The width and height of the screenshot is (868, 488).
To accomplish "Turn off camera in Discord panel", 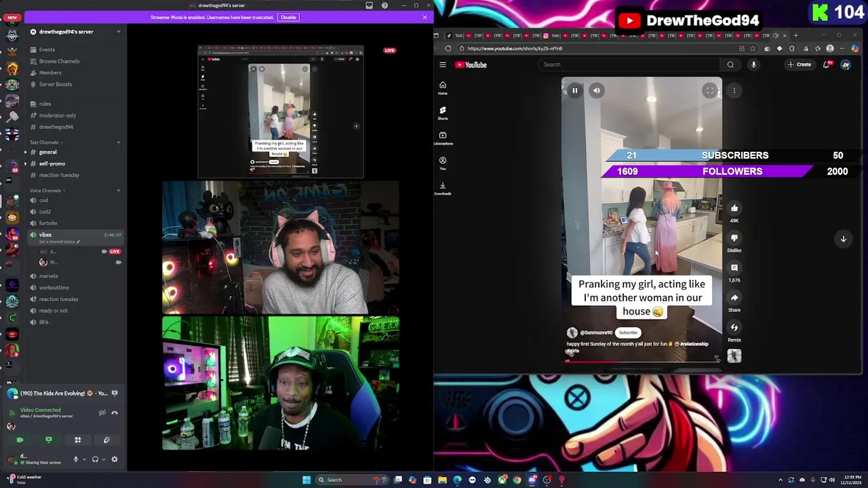I will [x=20, y=440].
